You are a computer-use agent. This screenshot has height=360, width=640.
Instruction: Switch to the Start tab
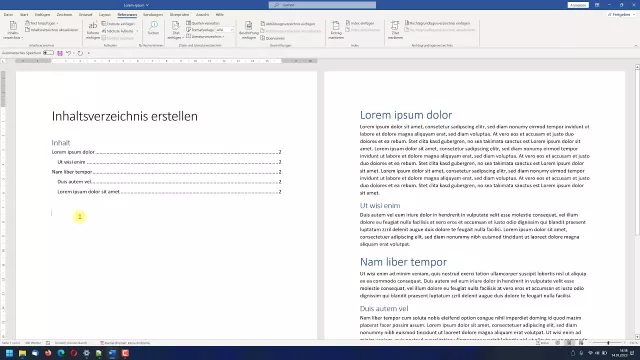pyautogui.click(x=24, y=14)
